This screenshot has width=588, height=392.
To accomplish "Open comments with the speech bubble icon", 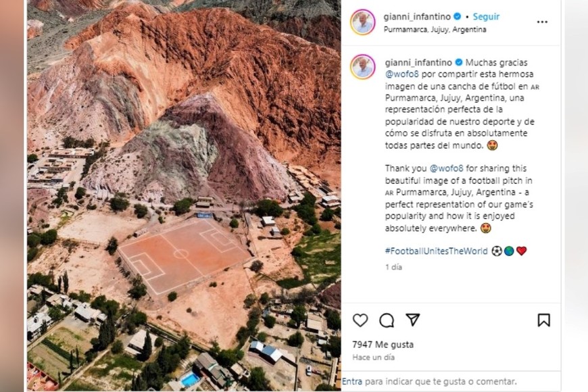I will tap(386, 320).
